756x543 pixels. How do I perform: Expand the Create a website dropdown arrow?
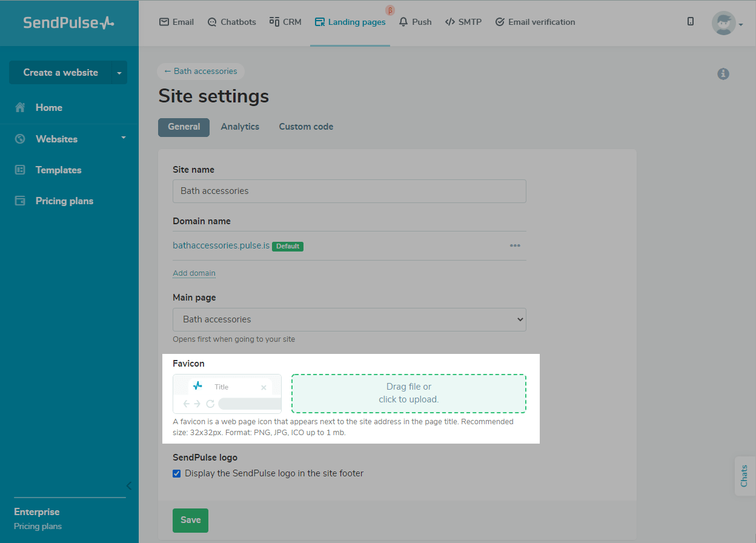[119, 72]
